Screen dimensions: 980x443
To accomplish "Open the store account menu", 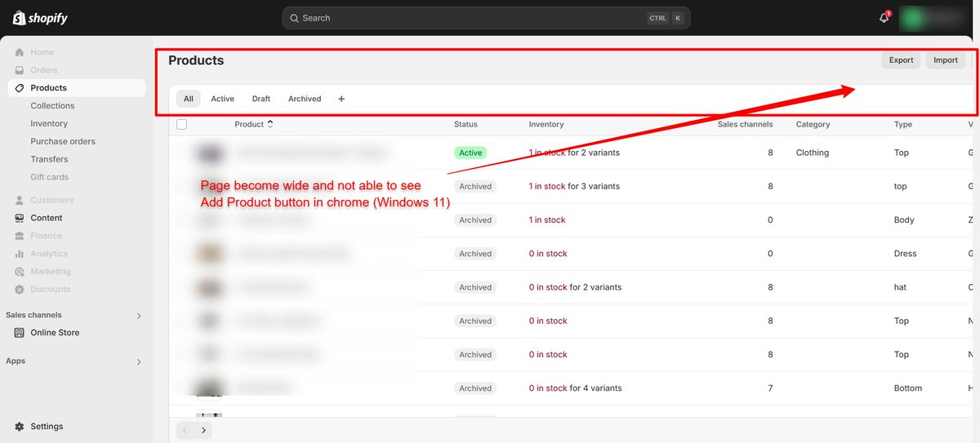I will (x=937, y=18).
